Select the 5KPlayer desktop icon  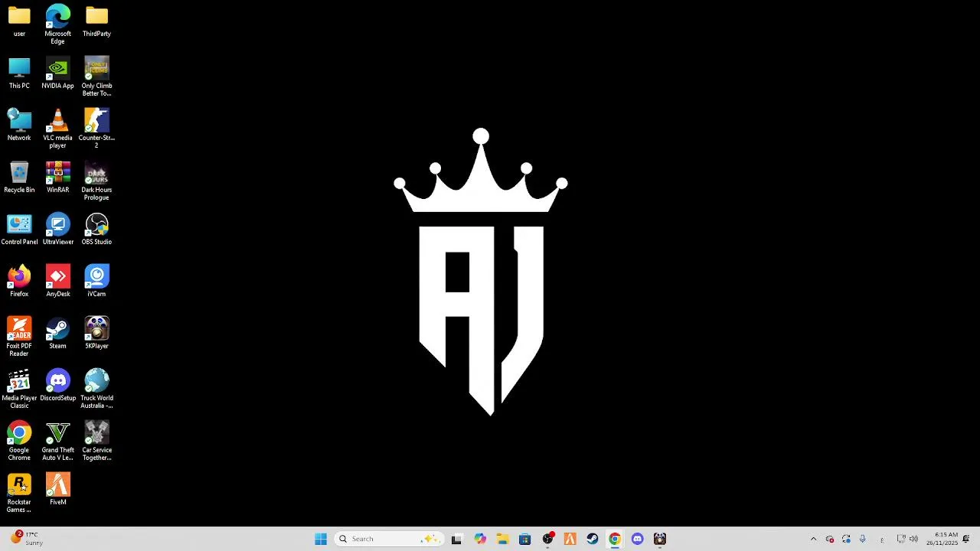[x=96, y=333]
